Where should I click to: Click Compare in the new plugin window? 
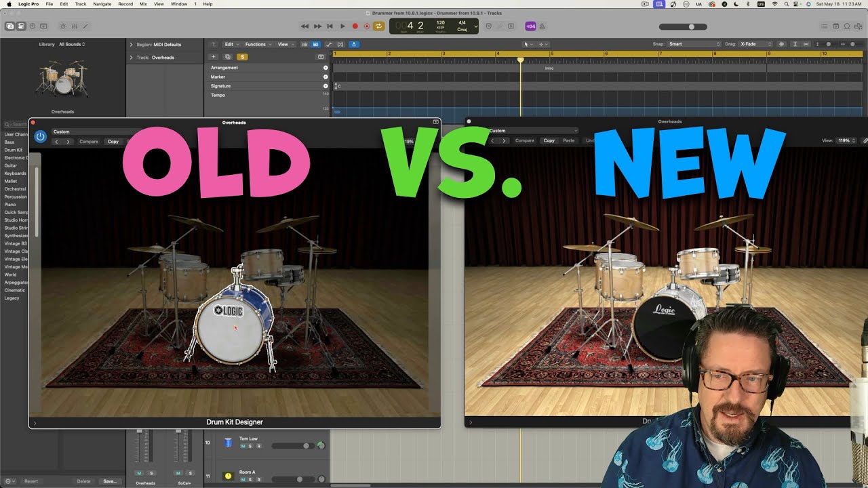(x=525, y=140)
